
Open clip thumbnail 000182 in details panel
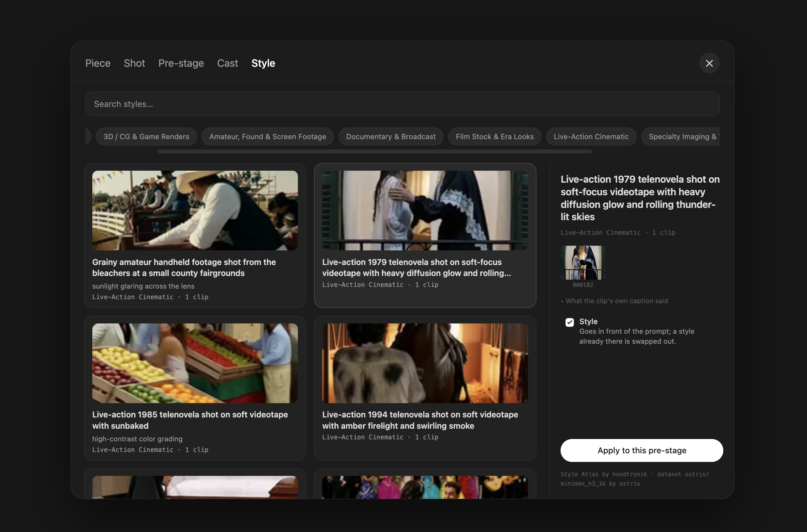pos(583,263)
